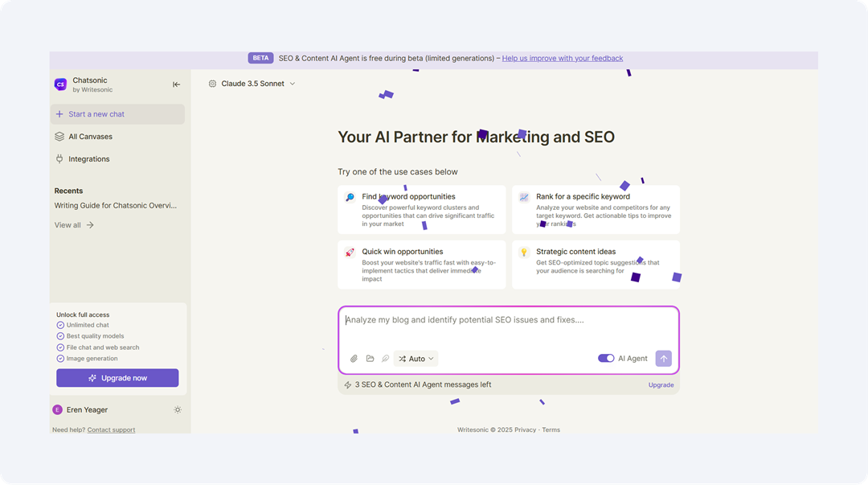Screen dimensions: 868x485
Task: Click the plus icon in Start a new chat
Action: (59, 114)
